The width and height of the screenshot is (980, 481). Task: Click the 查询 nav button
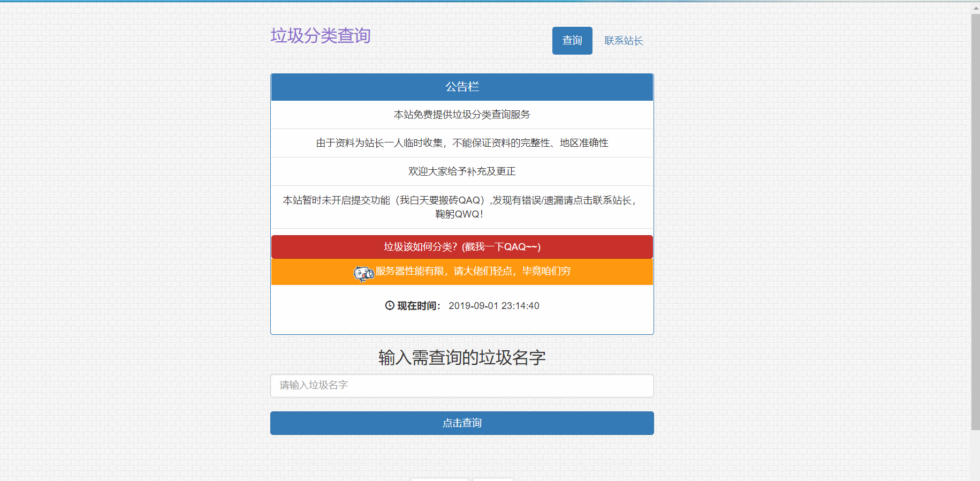[572, 41]
